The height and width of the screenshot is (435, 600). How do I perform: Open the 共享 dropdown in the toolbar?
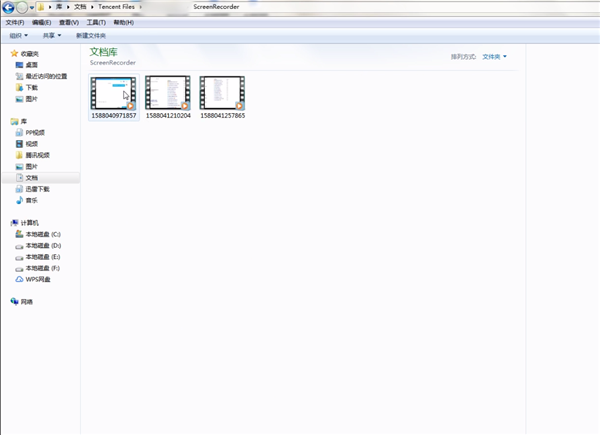tap(52, 36)
